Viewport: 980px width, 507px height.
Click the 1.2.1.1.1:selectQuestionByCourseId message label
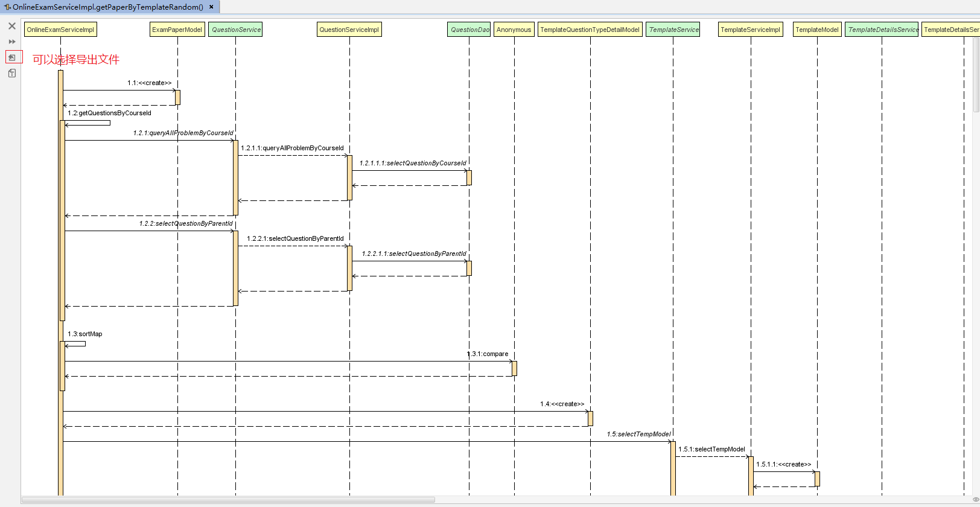pyautogui.click(x=413, y=163)
